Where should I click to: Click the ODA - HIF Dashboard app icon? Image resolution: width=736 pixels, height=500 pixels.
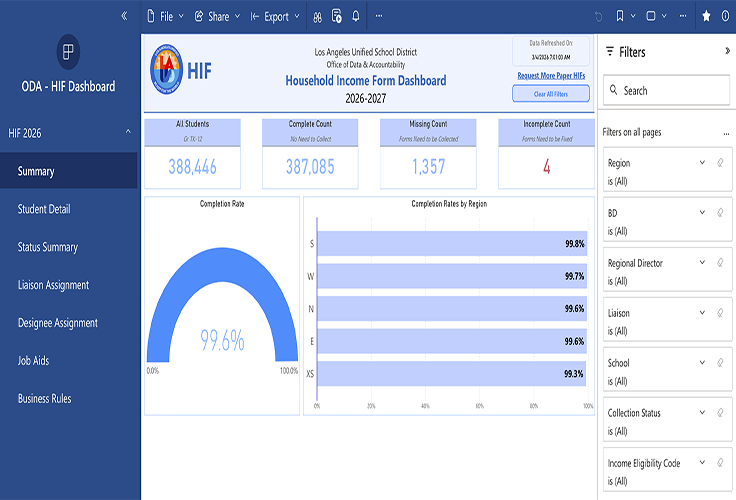point(68,52)
